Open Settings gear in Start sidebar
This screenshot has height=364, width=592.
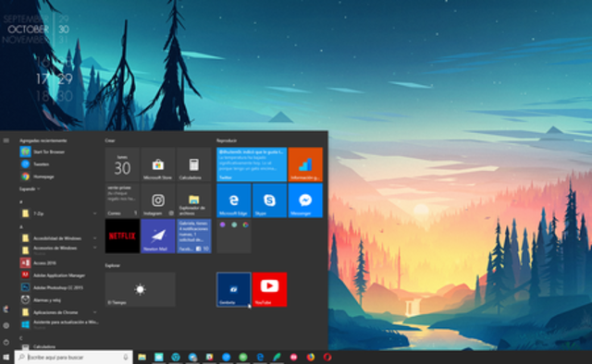(6, 325)
